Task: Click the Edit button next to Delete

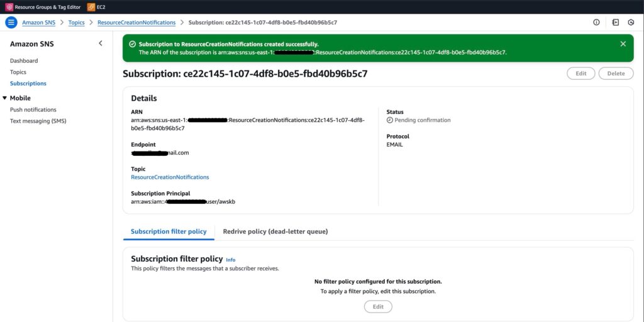Action: pyautogui.click(x=580, y=74)
